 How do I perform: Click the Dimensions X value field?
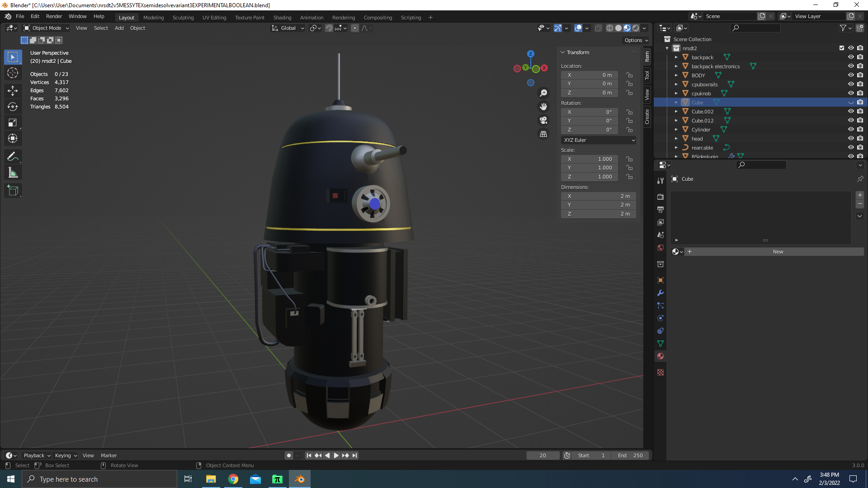[599, 196]
